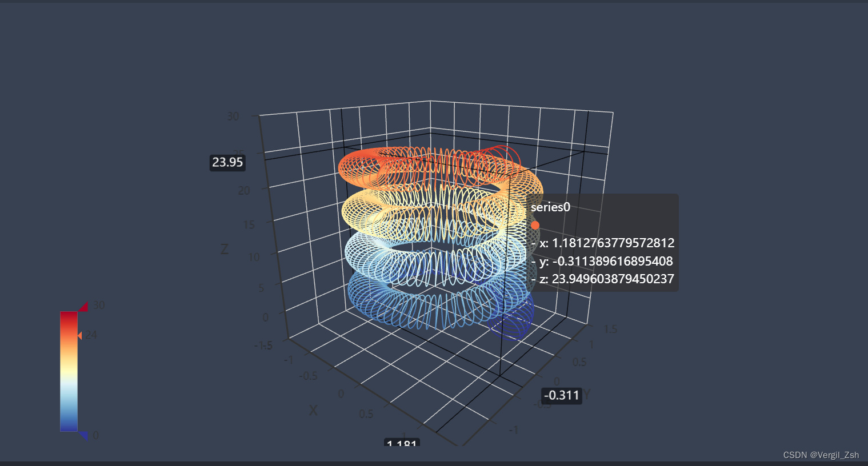This screenshot has height=466, width=868.
Task: Click the visualMap label 24
Action: (x=91, y=335)
